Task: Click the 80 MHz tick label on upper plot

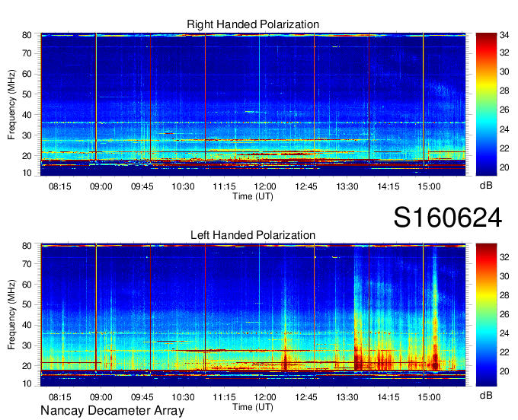Action: [27, 35]
